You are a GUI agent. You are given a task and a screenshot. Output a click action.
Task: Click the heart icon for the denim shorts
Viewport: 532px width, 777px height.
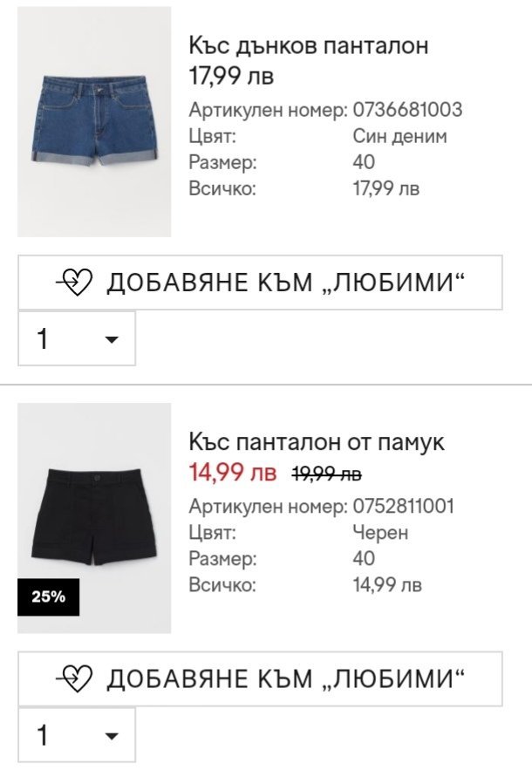click(74, 282)
